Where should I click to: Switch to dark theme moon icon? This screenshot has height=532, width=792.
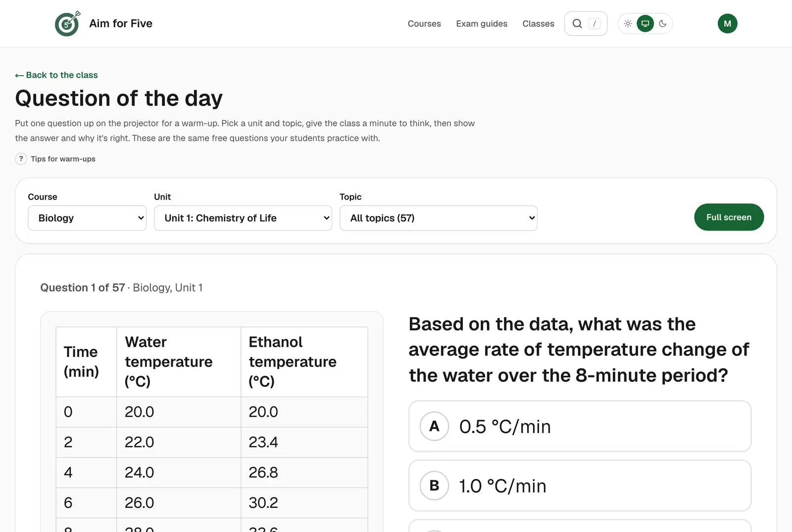coord(663,23)
